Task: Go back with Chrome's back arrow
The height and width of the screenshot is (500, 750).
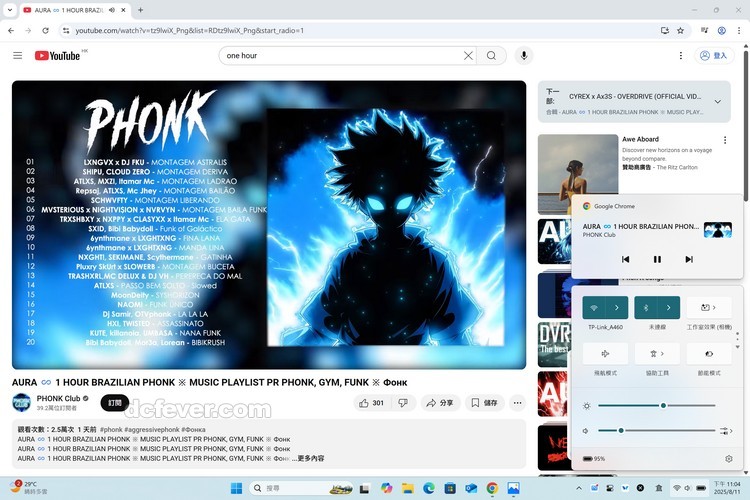Action: click(11, 31)
